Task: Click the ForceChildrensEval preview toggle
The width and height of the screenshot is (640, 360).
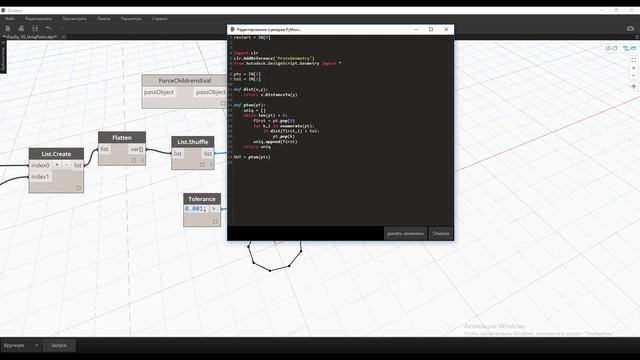Action: 223,103
